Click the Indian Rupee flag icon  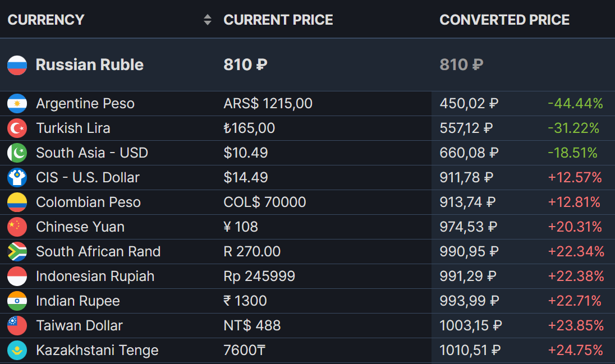point(17,301)
